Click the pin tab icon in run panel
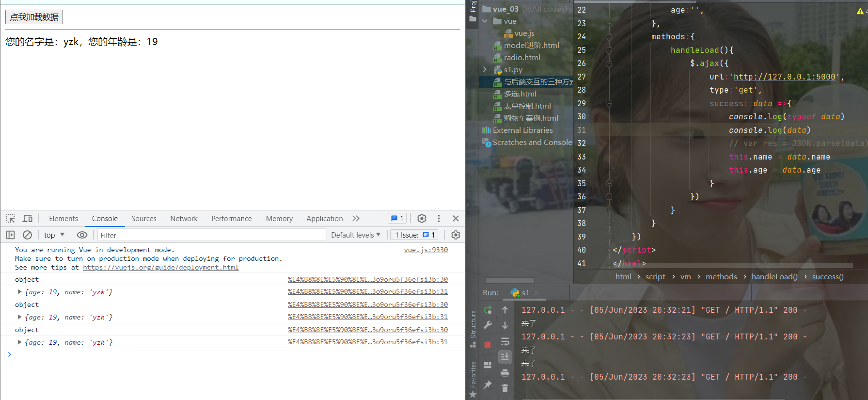 [x=488, y=385]
